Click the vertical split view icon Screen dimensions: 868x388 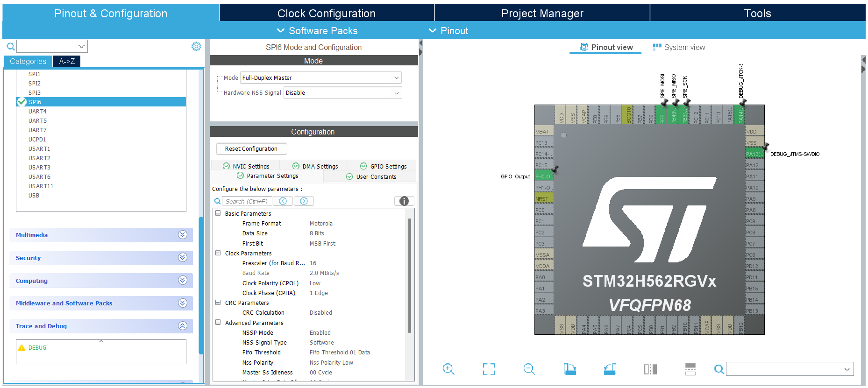point(650,369)
